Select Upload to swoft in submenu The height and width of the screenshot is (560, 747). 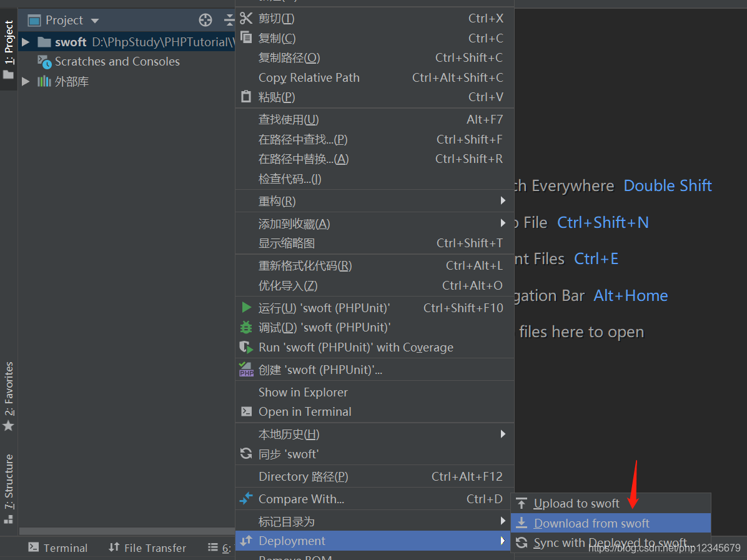pyautogui.click(x=611, y=503)
